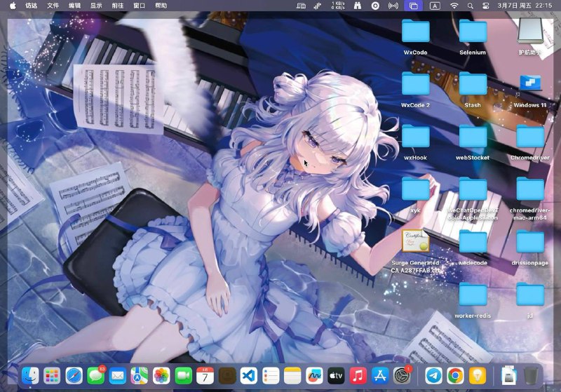
Task: Select the xyk folder
Action: [x=415, y=189]
